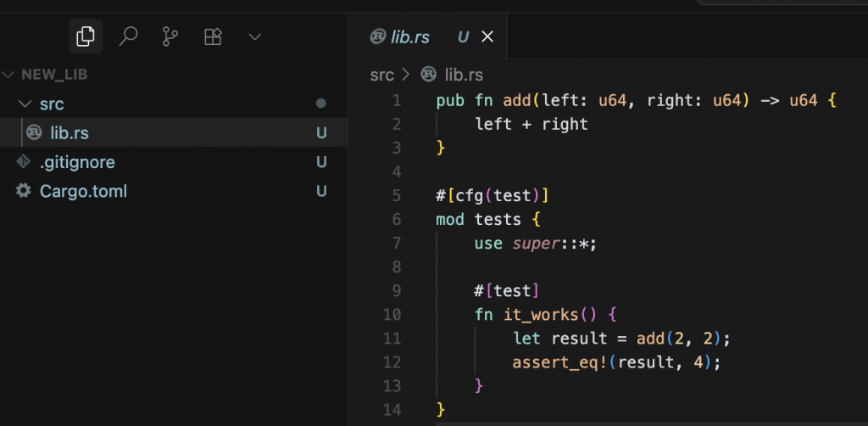Click the src breadcrumb segment

coord(382,75)
